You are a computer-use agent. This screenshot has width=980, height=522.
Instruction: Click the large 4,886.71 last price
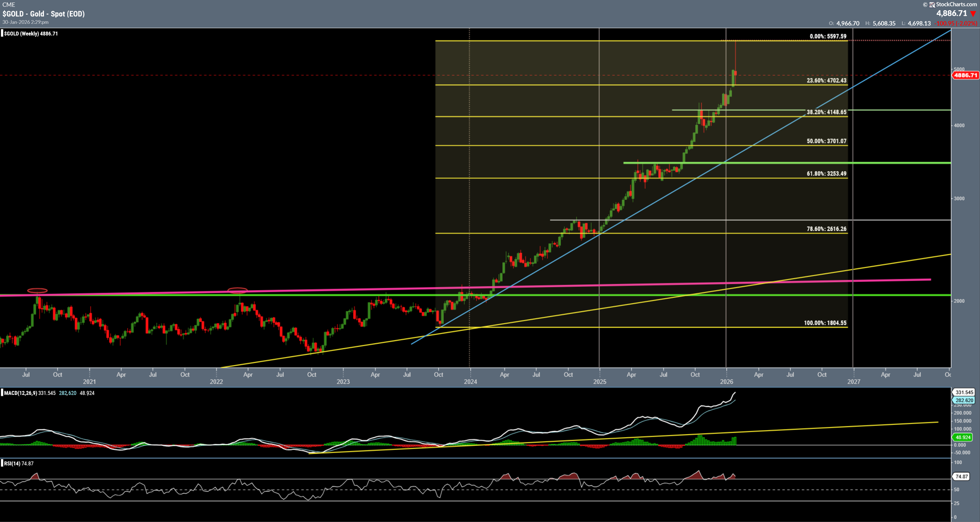pos(951,14)
